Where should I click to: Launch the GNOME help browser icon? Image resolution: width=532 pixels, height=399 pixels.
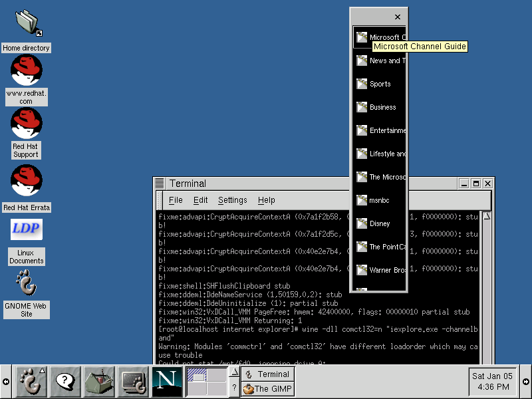[65, 382]
